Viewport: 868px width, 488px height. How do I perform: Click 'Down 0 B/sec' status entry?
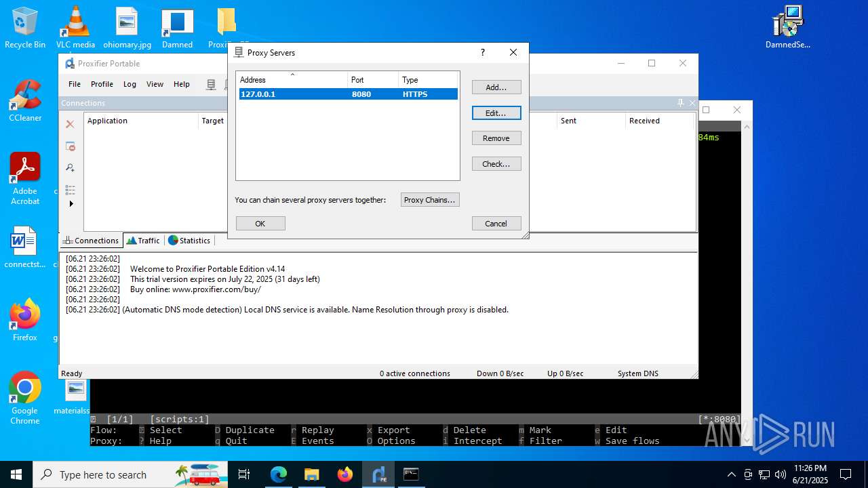[x=500, y=373]
